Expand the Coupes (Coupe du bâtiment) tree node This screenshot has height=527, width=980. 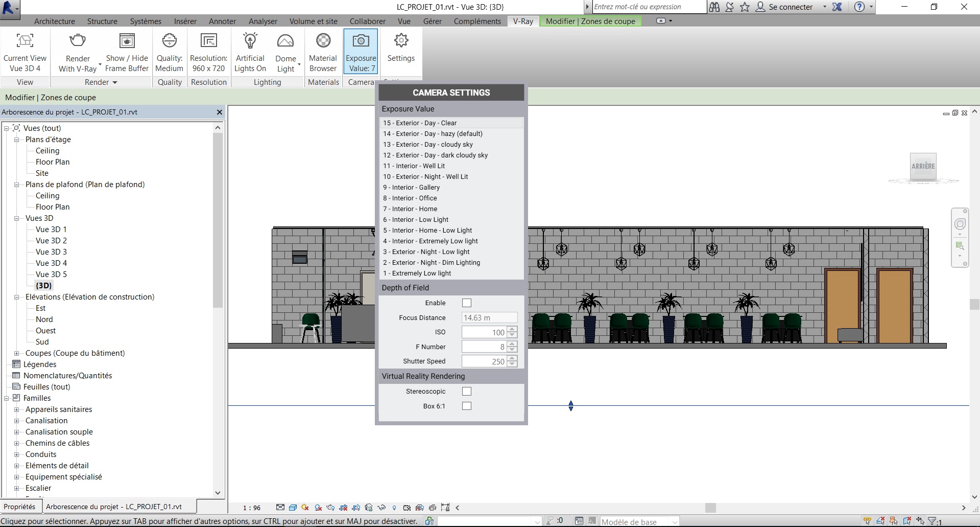click(17, 353)
